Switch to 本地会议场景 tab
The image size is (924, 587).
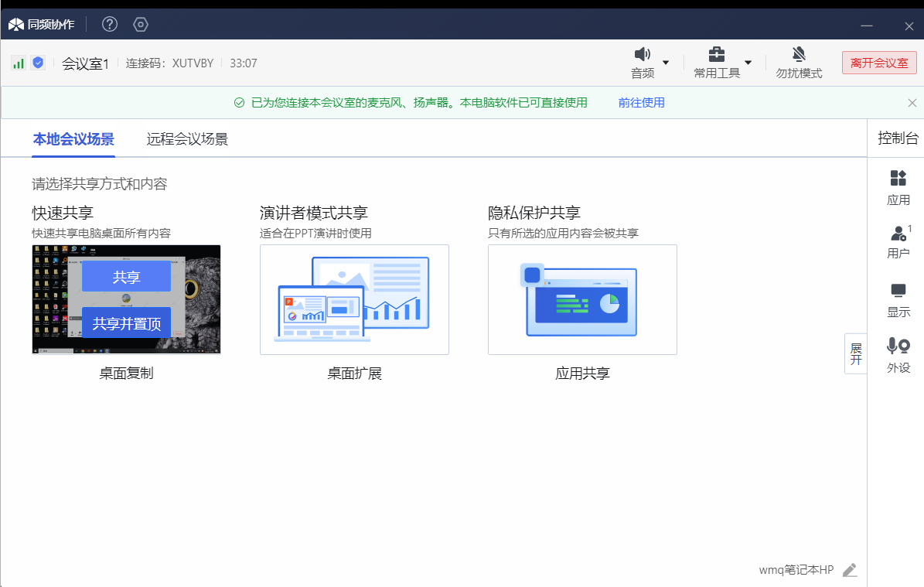pyautogui.click(x=73, y=139)
